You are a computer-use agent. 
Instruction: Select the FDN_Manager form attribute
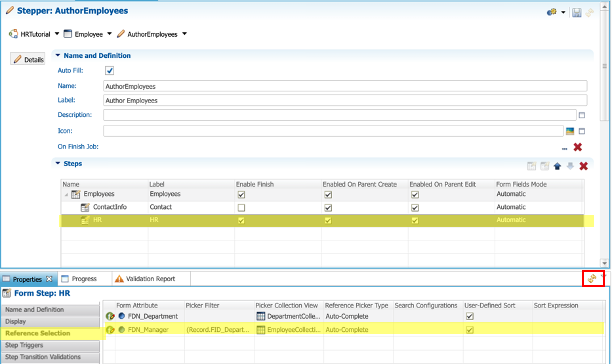148,330
